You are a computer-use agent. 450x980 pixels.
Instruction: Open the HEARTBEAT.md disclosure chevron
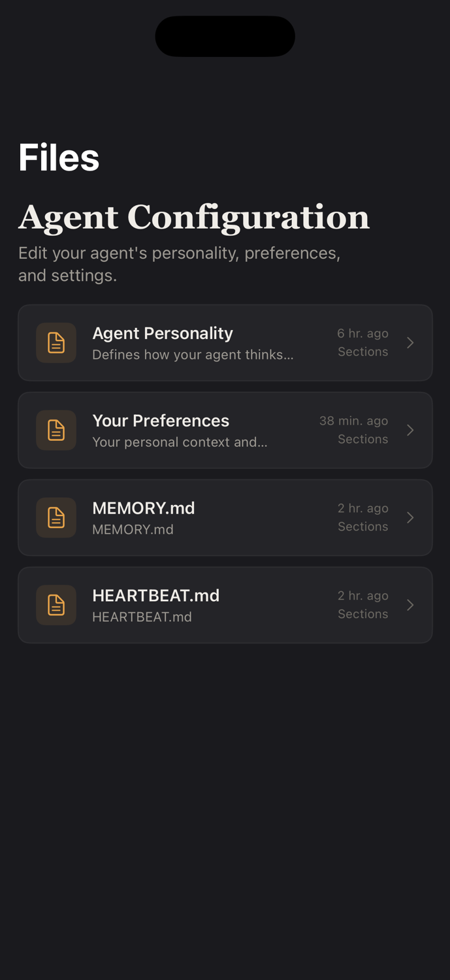(x=411, y=604)
